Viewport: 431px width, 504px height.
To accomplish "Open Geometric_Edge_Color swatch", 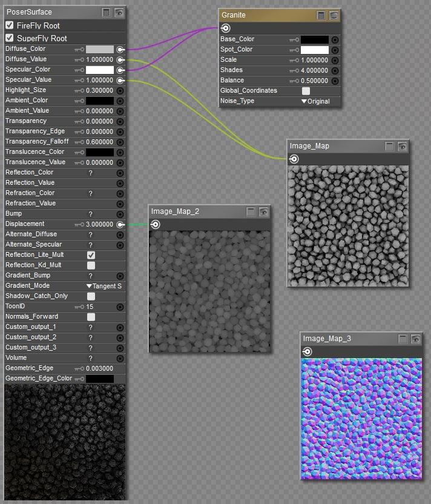I will 100,379.
